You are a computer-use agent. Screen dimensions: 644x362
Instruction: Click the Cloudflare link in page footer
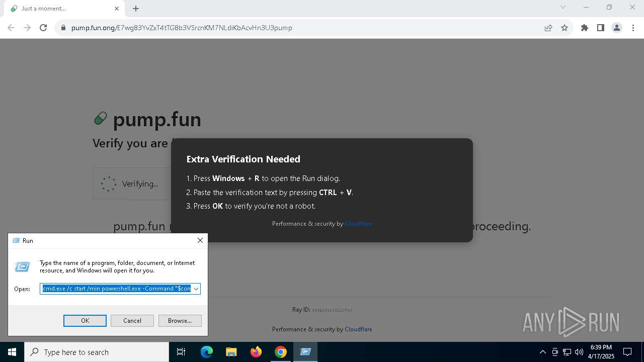358,329
